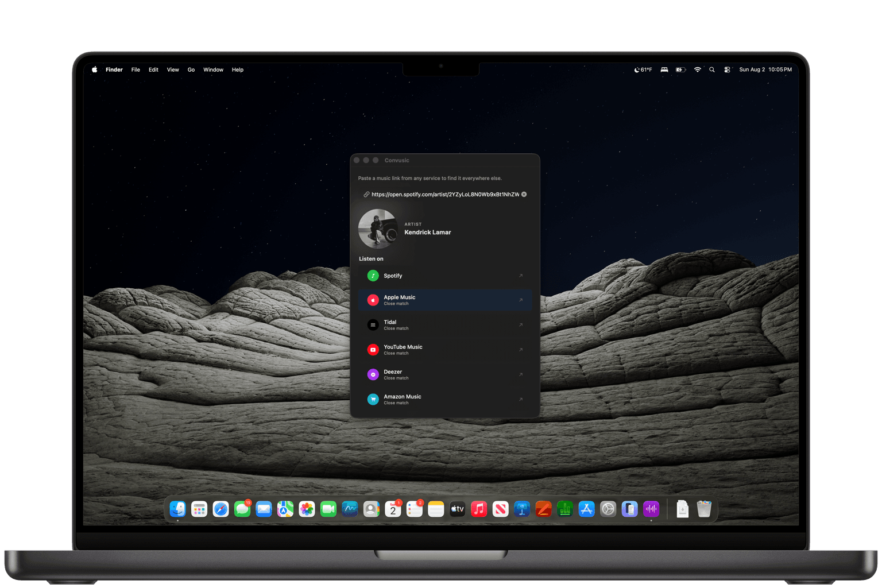This screenshot has width=882, height=588.
Task: Open Notes from the Dock
Action: pyautogui.click(x=436, y=509)
